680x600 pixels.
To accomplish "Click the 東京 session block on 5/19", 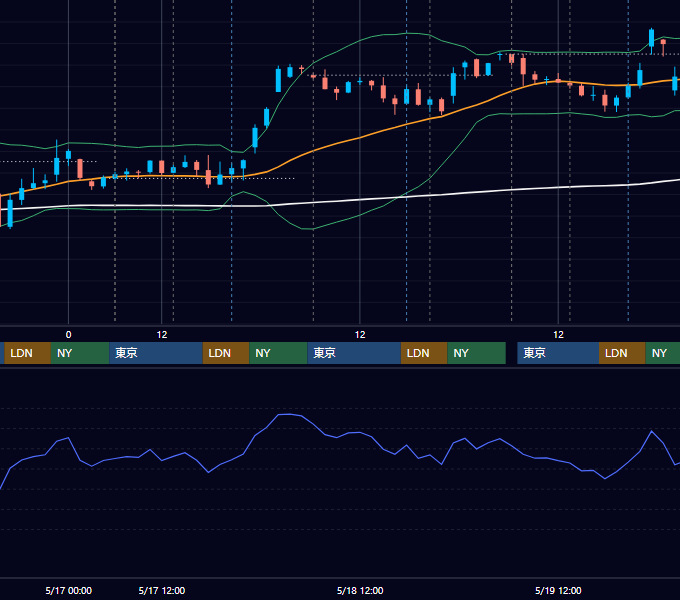I will point(558,353).
